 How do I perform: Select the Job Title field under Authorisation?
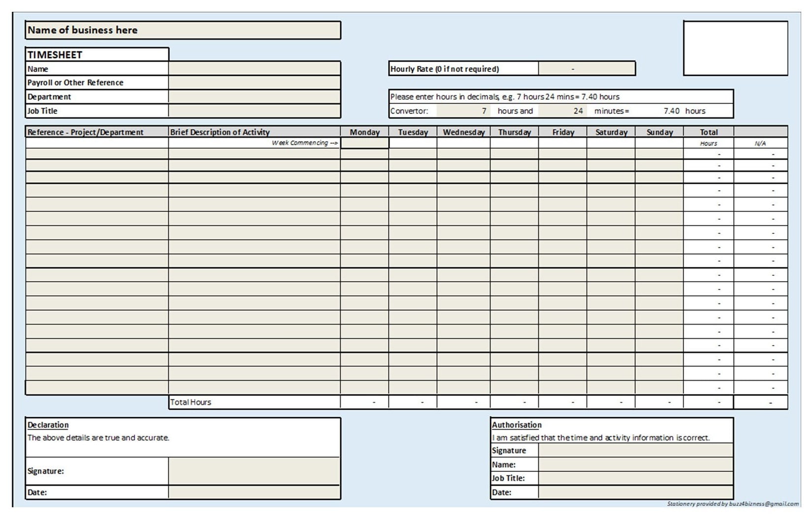(x=635, y=478)
